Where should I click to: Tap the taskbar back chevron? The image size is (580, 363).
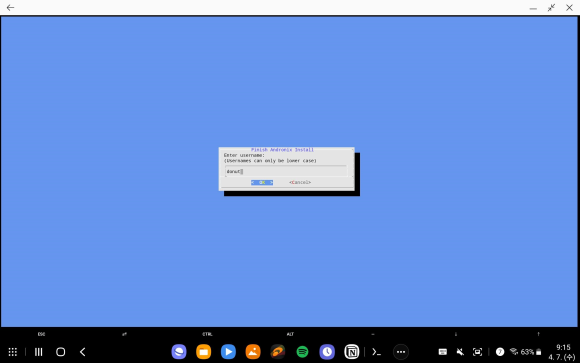pyautogui.click(x=82, y=352)
